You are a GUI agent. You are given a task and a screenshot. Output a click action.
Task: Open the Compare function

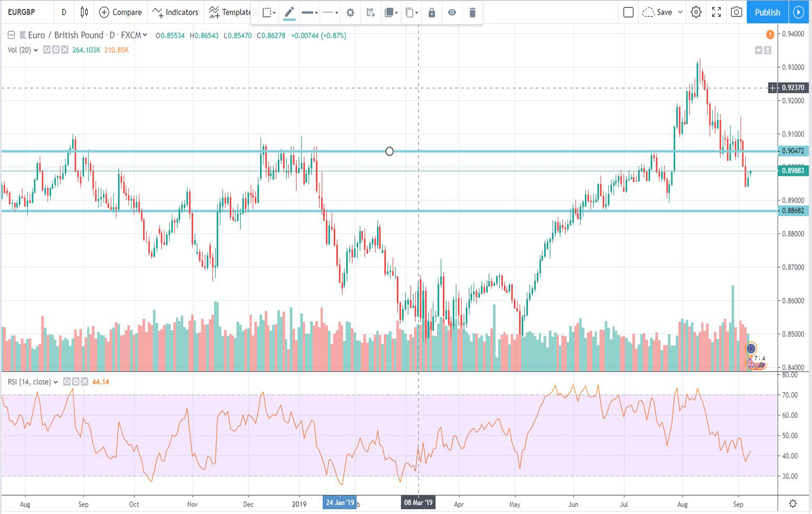click(121, 11)
